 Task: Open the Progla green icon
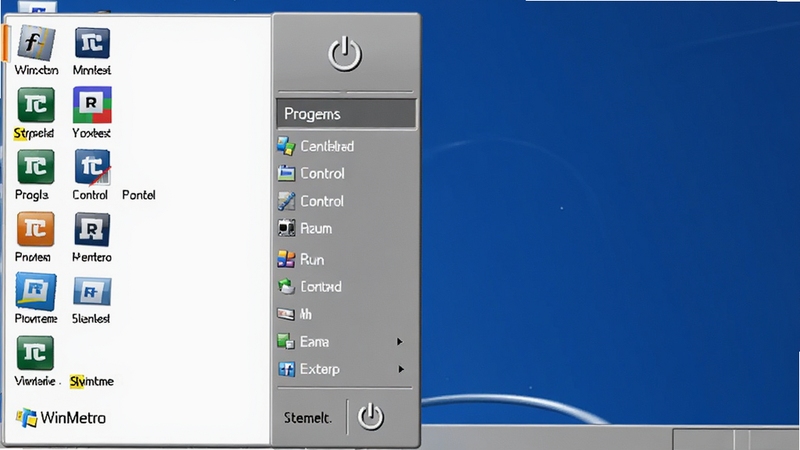point(36,166)
